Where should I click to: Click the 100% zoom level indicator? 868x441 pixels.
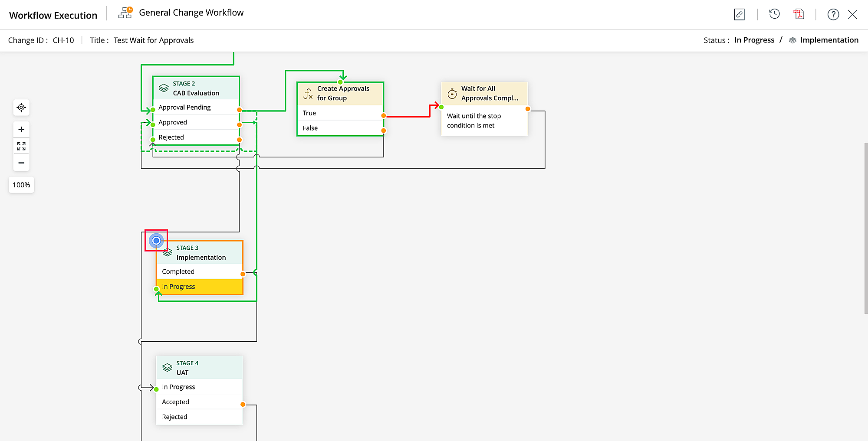coord(21,185)
